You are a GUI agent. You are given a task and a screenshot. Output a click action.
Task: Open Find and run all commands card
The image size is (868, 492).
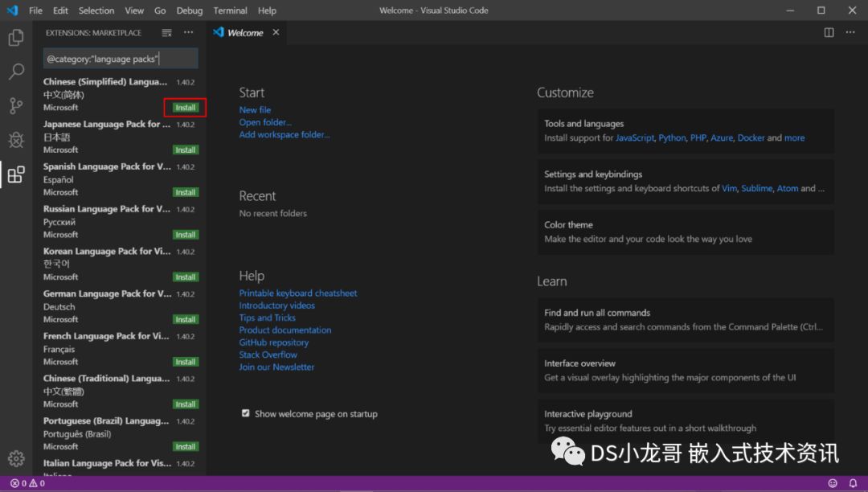pos(686,320)
